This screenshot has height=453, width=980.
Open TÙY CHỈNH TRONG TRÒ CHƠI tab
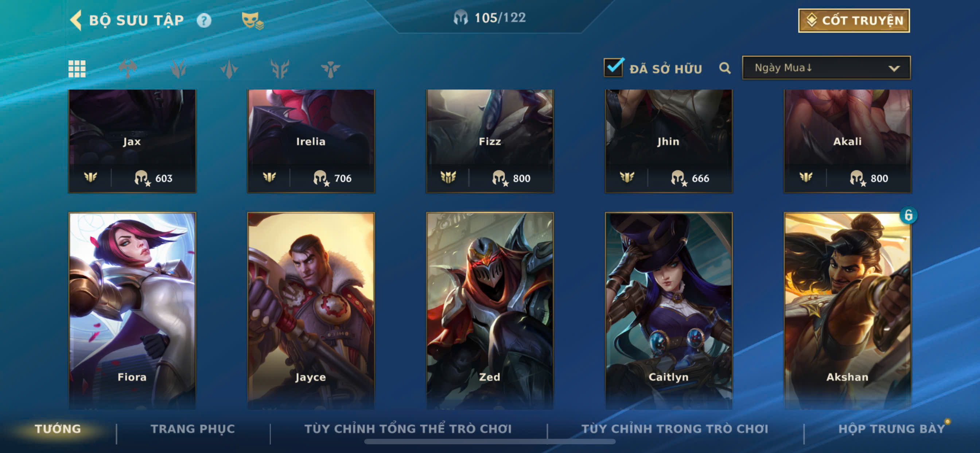click(675, 429)
